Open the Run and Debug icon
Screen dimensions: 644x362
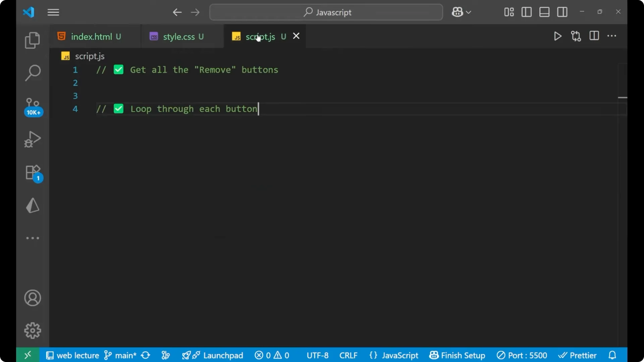pyautogui.click(x=32, y=139)
